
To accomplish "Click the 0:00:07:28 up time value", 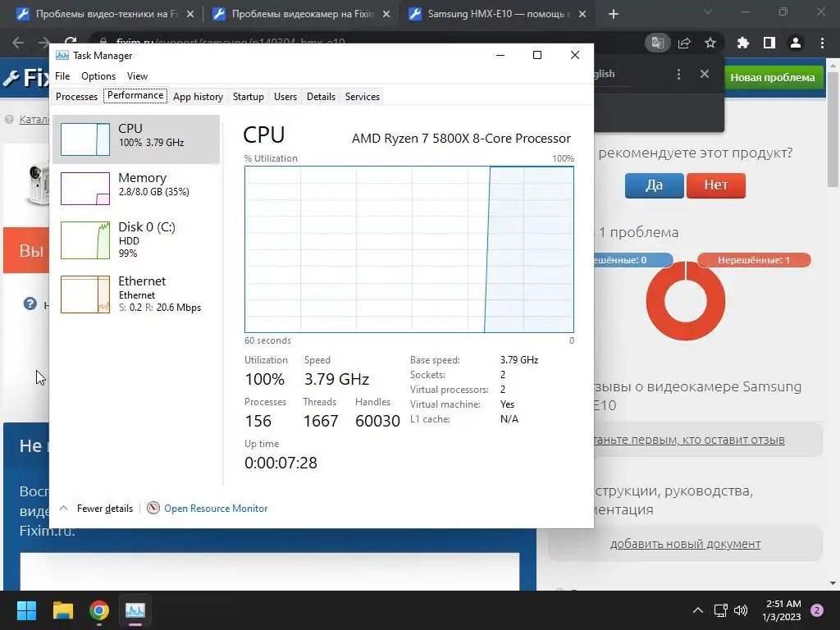I will (x=281, y=463).
